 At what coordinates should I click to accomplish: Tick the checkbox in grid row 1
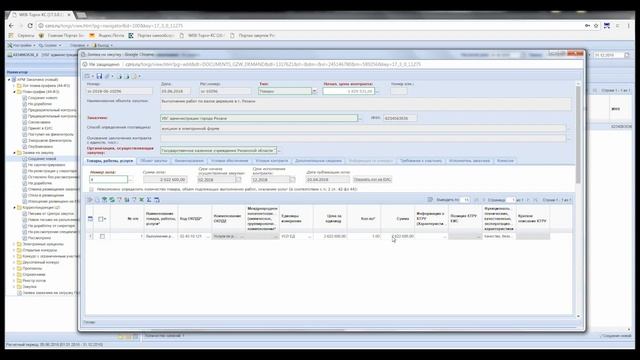tap(102, 236)
